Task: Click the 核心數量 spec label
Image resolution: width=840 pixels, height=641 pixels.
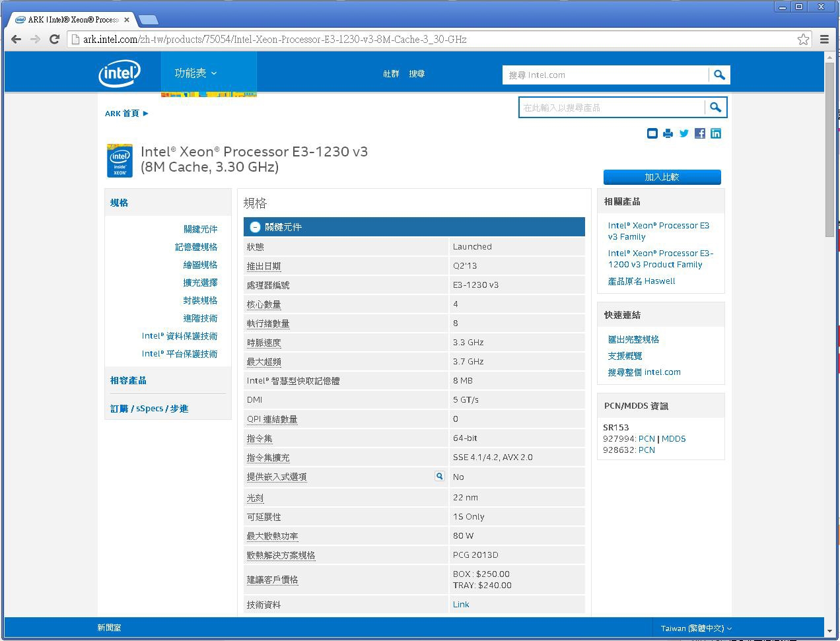Action: click(x=263, y=304)
